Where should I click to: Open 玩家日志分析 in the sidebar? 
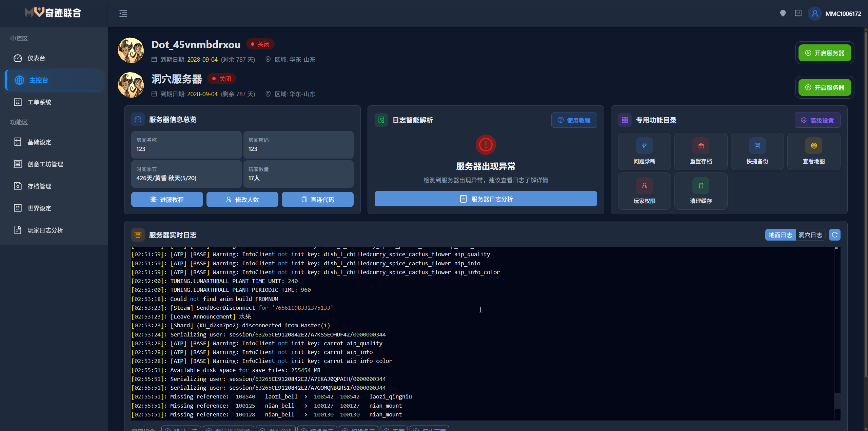click(x=54, y=230)
